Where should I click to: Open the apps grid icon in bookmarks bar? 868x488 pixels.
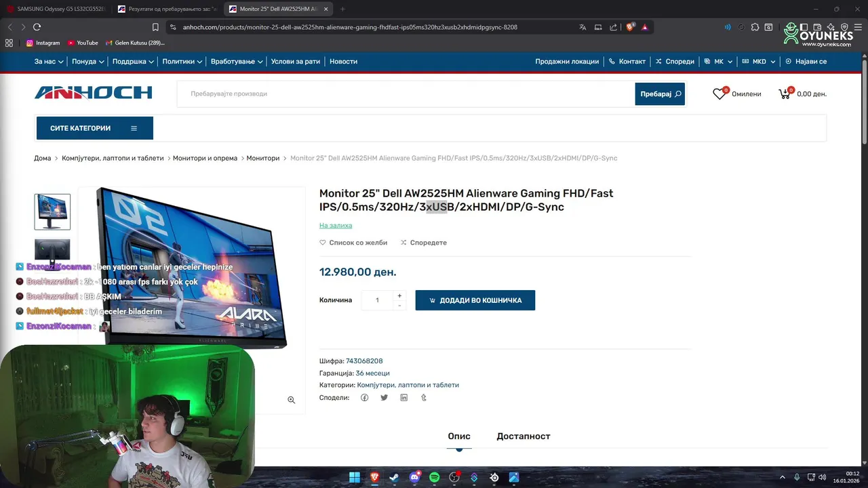9,43
